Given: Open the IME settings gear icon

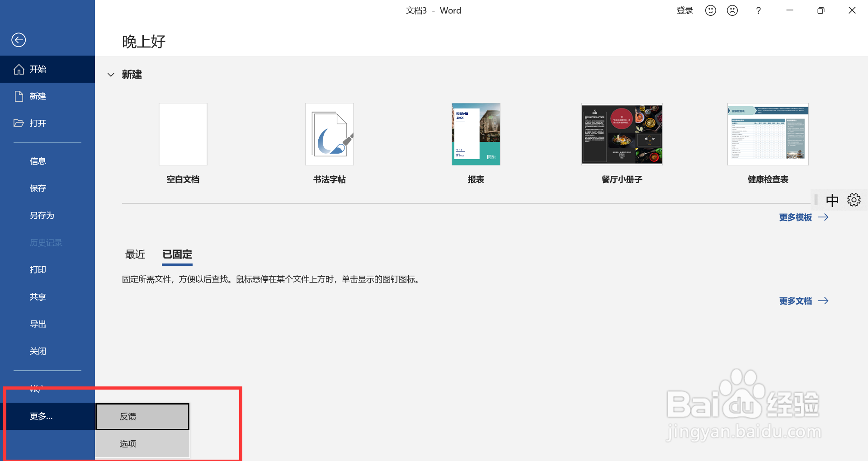Looking at the screenshot, I should coord(854,200).
